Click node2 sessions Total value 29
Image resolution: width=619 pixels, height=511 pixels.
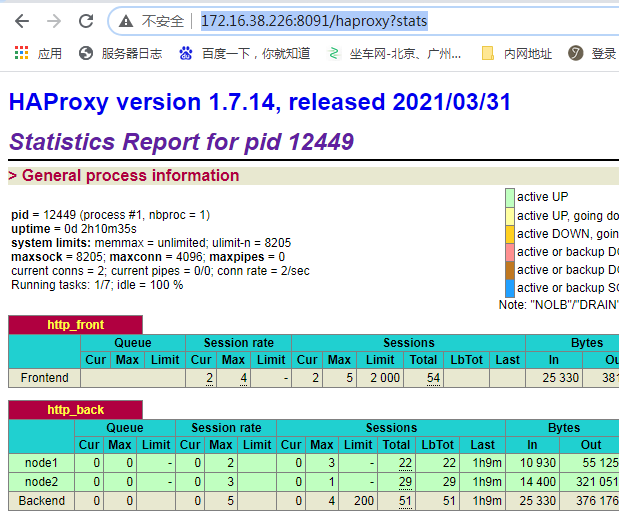click(405, 482)
